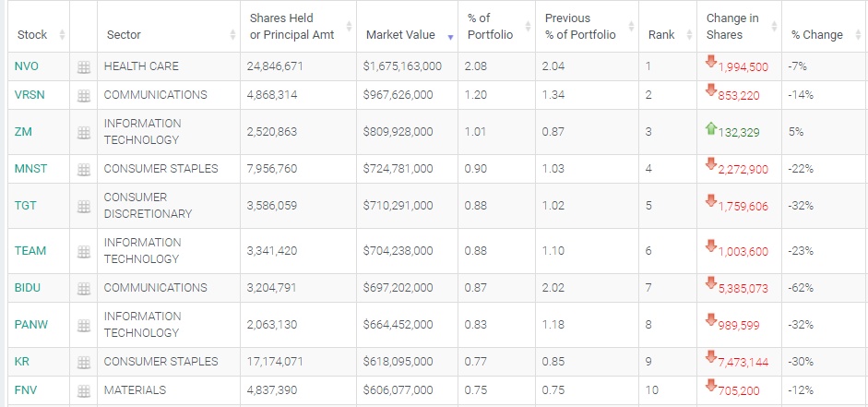Click the grid icon in VRSN row
This screenshot has width=868, height=407.
(83, 96)
